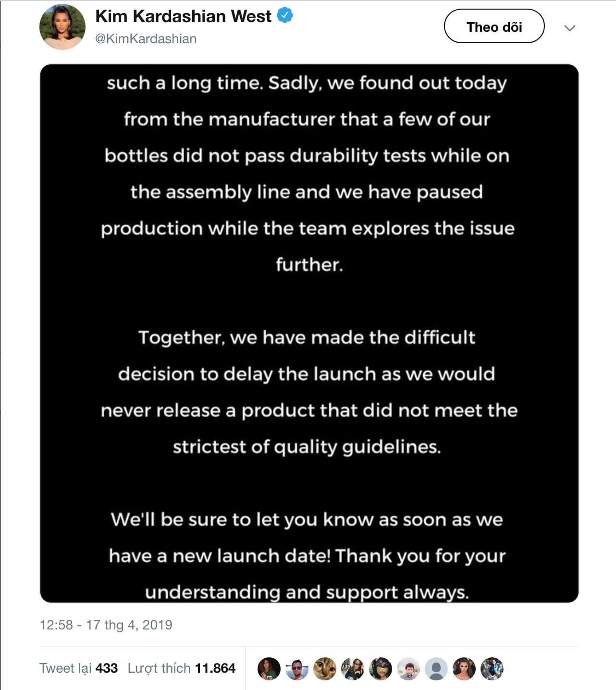Enlarge the black statement image in tweet
The image size is (616, 690).
[x=309, y=333]
